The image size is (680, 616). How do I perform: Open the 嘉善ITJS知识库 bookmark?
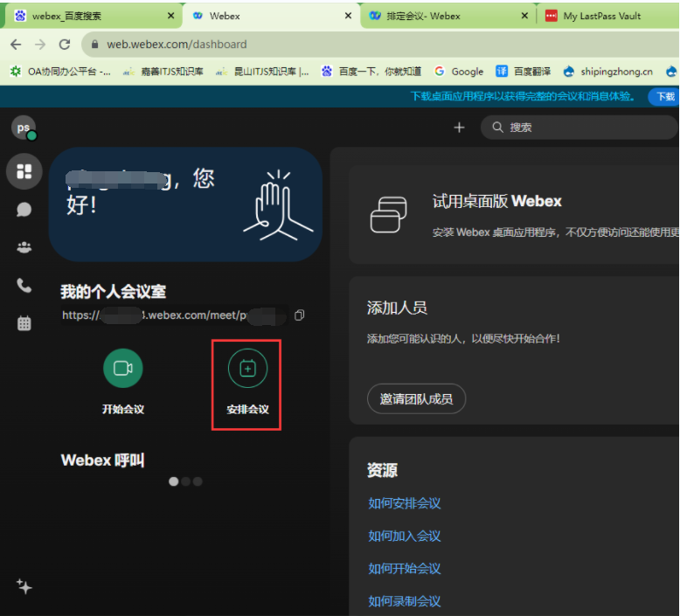coord(163,72)
